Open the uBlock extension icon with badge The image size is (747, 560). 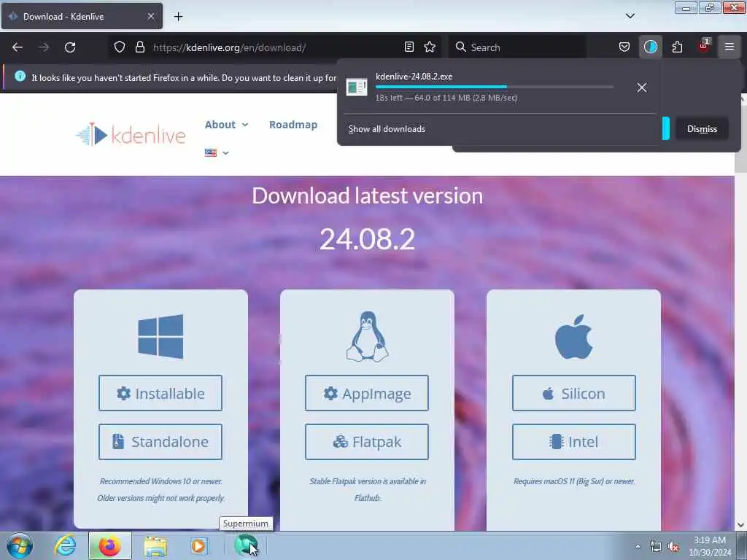coord(703,46)
